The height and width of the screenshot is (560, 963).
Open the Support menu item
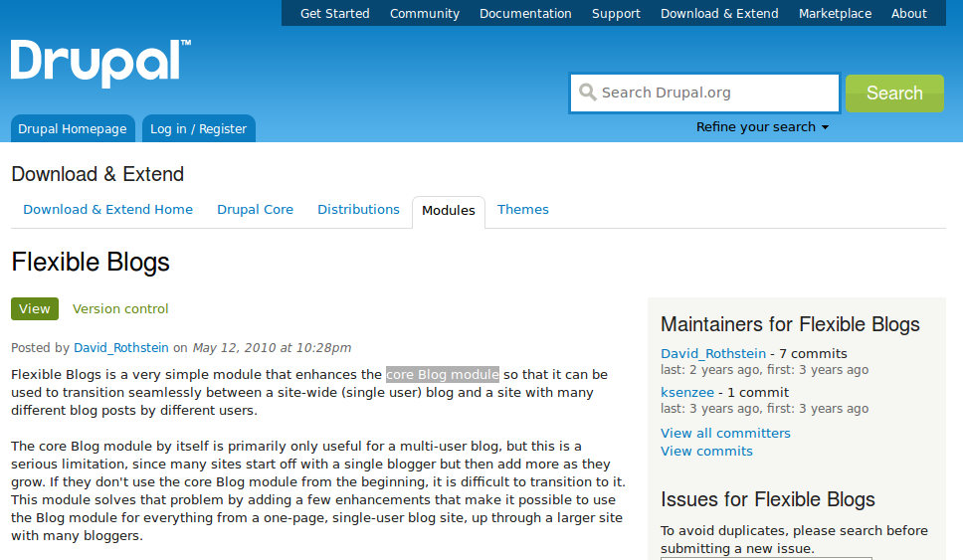(x=616, y=14)
